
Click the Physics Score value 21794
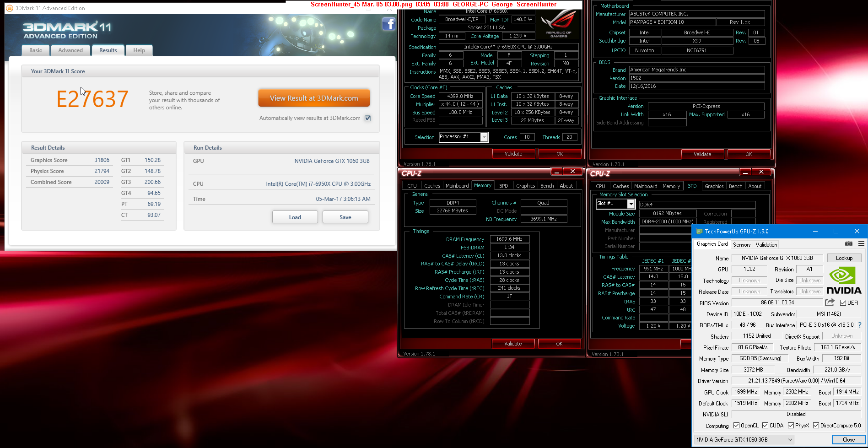[x=102, y=171]
